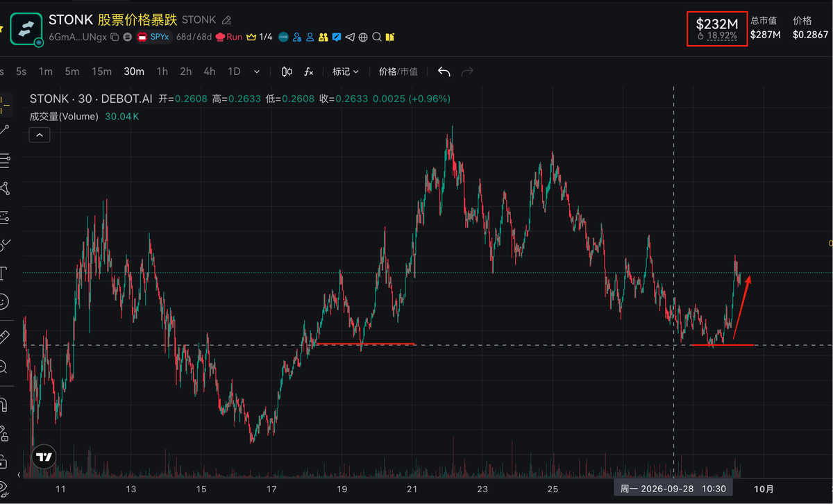The height and width of the screenshot is (504, 833).
Task: Click the 成交量(Volume) indicator label
Action: coord(64,117)
